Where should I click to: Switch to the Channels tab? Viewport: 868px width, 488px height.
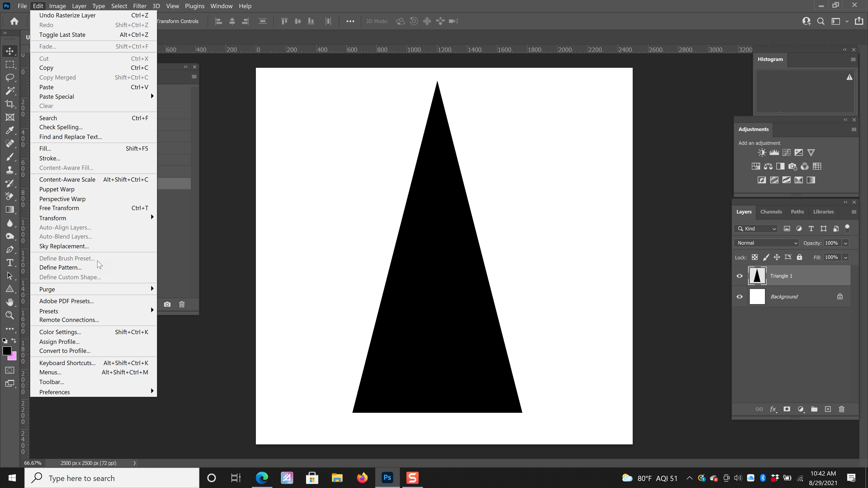[x=771, y=212]
